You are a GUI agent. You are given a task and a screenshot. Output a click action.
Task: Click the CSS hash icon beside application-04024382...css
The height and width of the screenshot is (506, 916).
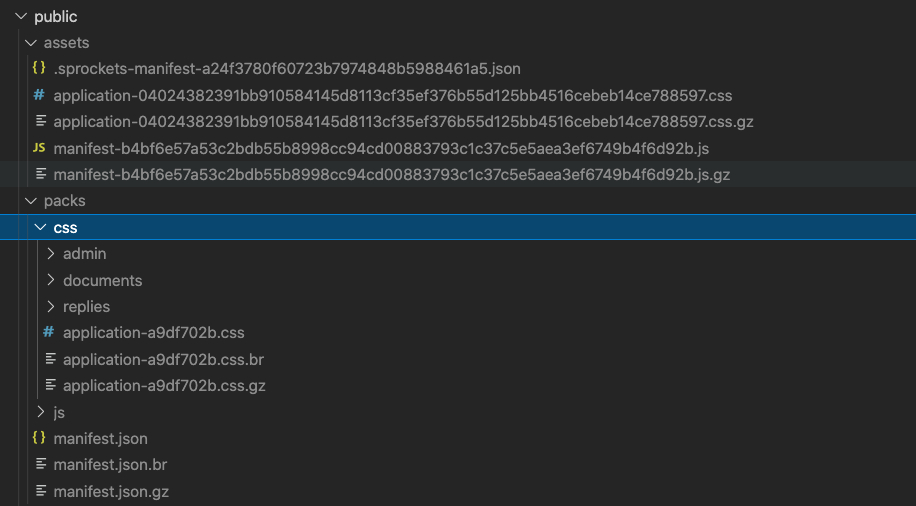[39, 95]
